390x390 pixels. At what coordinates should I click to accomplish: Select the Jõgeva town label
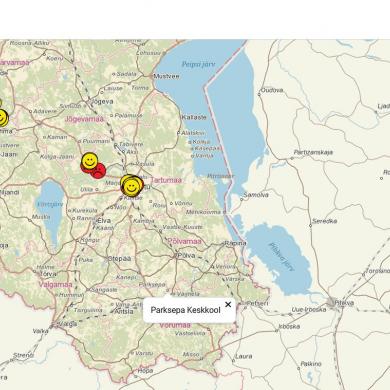tap(102, 101)
